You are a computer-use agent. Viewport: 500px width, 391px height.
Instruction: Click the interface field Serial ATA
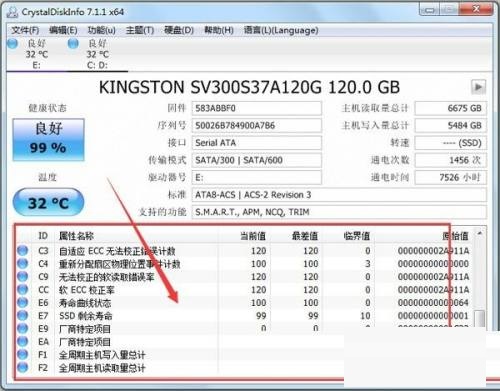[x=257, y=143]
